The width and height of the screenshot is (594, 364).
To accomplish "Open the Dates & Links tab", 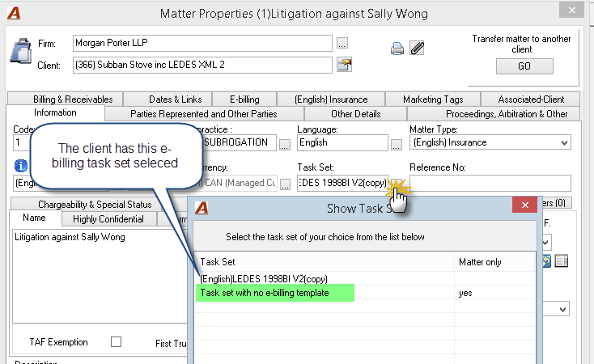I will [x=168, y=99].
